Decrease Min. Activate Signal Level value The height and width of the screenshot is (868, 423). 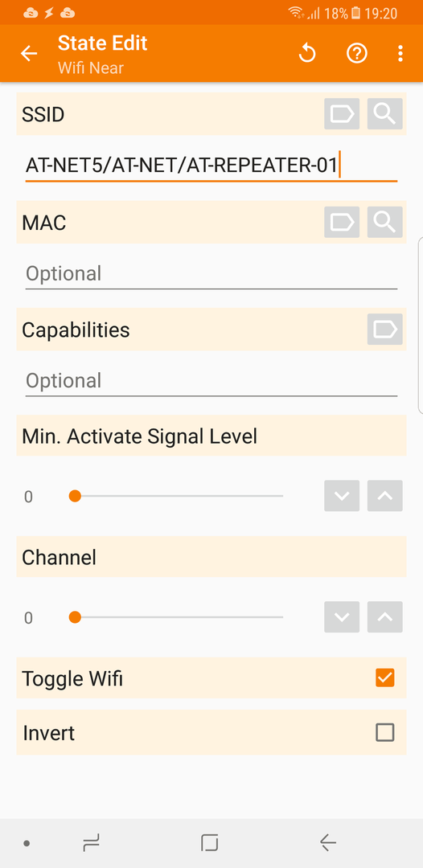342,495
